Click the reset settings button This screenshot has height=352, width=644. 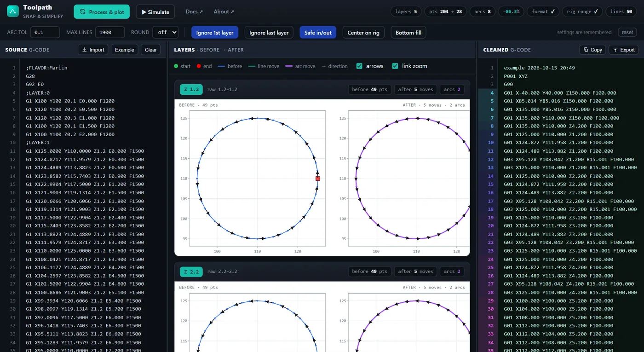(627, 32)
